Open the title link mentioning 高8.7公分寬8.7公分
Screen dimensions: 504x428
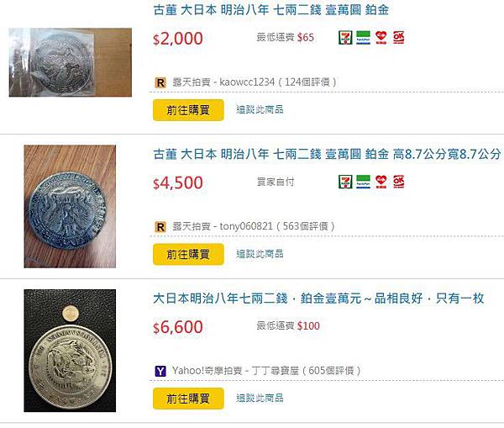coord(327,154)
